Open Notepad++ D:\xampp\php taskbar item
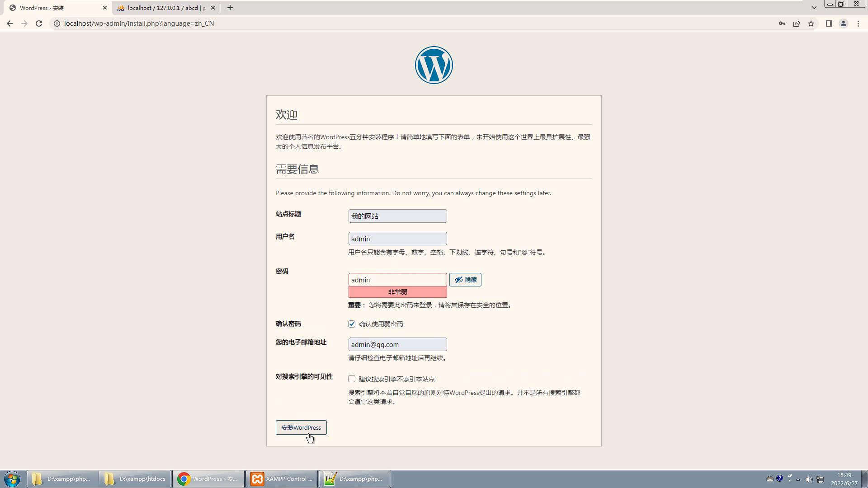Screen dimensions: 868x488 355,479
